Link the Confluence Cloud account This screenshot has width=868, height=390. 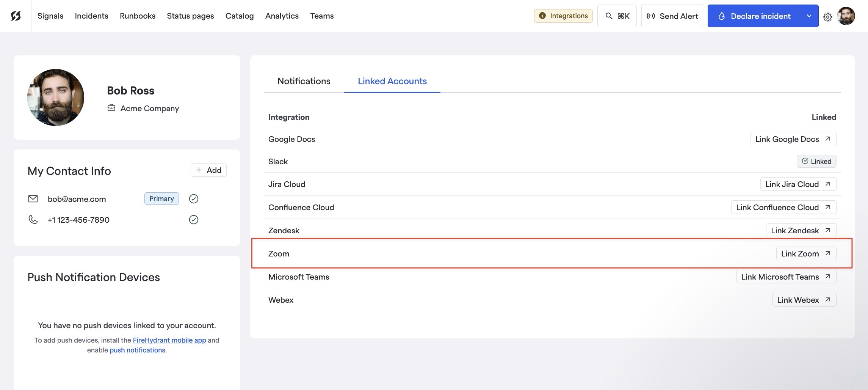point(784,207)
